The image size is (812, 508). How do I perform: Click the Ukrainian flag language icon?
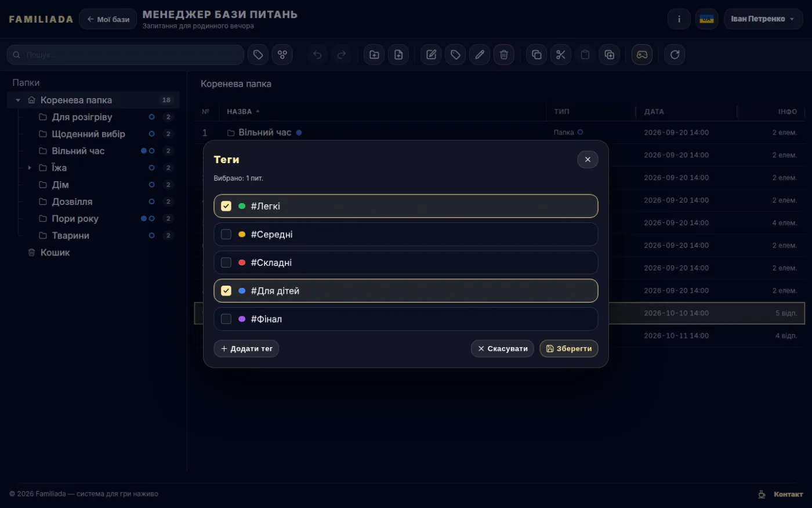pyautogui.click(x=706, y=19)
